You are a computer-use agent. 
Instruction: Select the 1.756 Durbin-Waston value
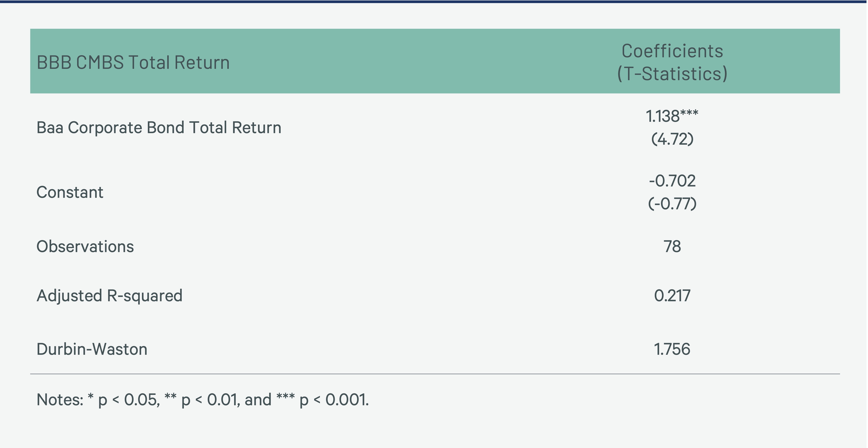(672, 349)
